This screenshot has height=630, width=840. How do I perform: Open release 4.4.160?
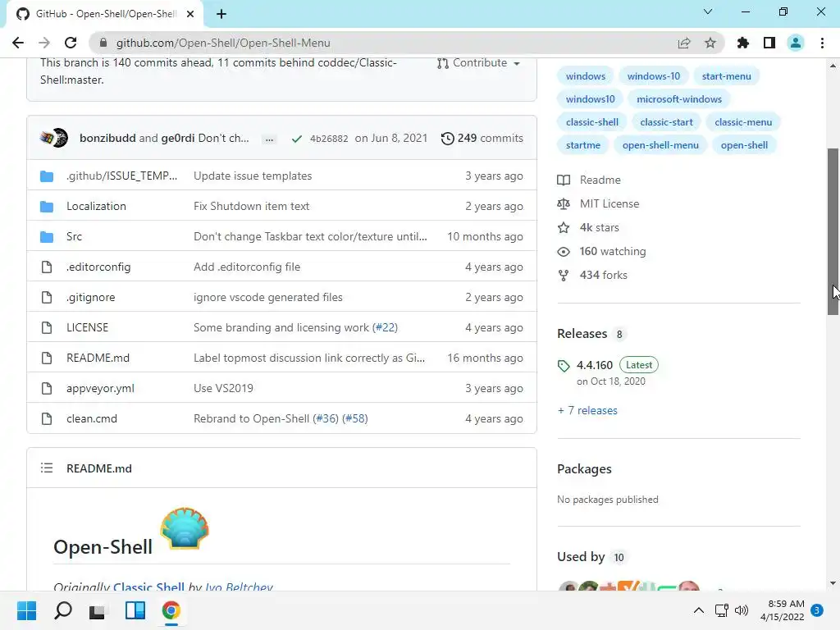[594, 365]
